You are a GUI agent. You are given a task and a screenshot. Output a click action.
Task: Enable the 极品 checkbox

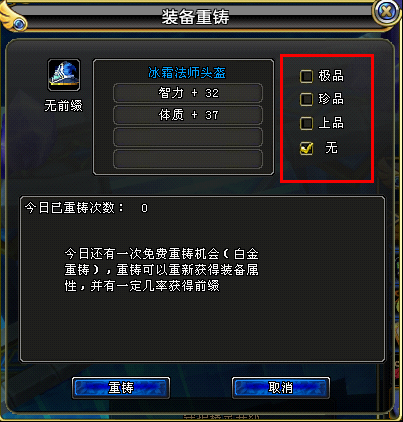tap(306, 76)
